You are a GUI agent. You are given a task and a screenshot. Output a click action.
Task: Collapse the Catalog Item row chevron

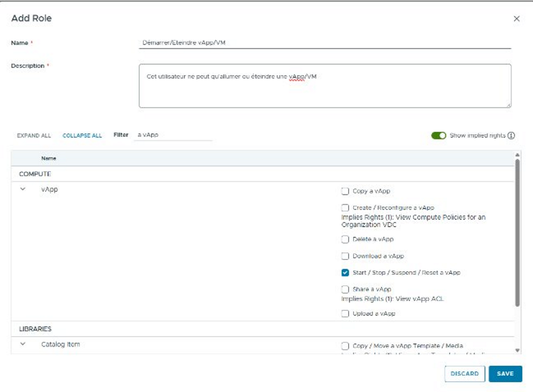coord(23,344)
